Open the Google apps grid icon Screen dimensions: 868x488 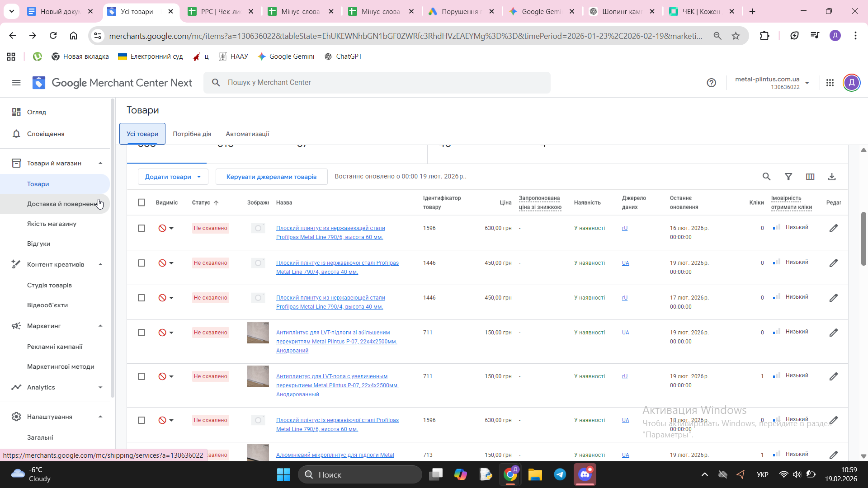click(x=830, y=83)
